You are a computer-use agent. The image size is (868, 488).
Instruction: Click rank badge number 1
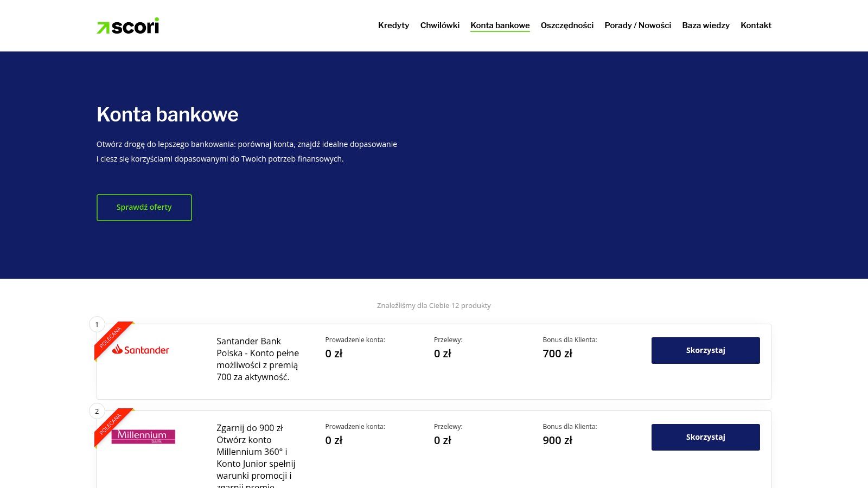[x=97, y=324]
